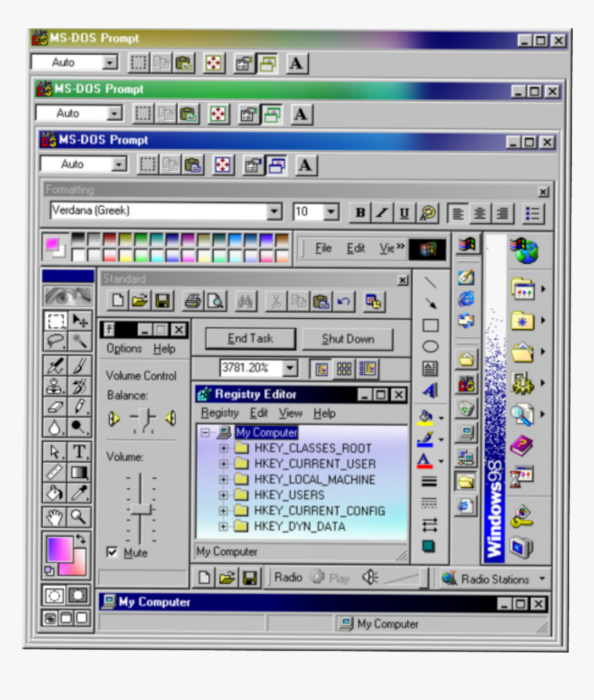This screenshot has height=700, width=594.
Task: Toggle Underline in Formatting toolbar
Action: coord(404,213)
